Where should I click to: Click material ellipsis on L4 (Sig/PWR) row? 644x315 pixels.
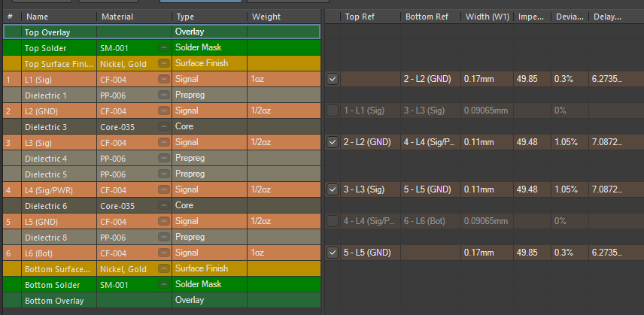pyautogui.click(x=164, y=189)
